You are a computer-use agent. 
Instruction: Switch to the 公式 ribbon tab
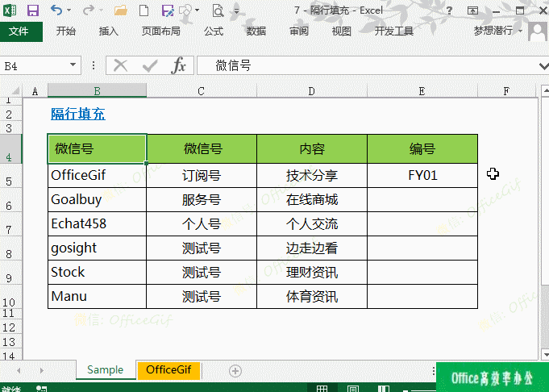click(214, 31)
